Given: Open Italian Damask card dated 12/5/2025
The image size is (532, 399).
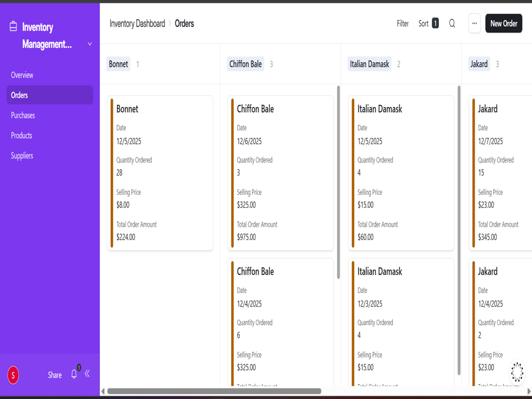Looking at the screenshot, I should coord(401,173).
